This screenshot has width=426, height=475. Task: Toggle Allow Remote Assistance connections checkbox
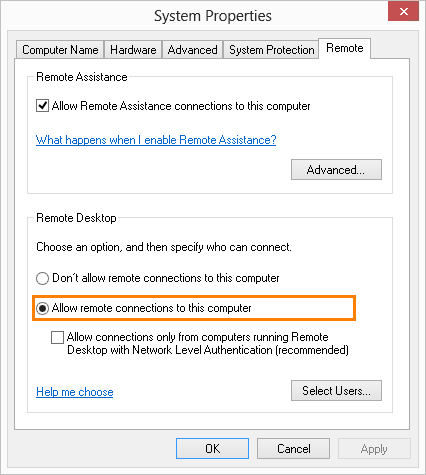click(42, 106)
